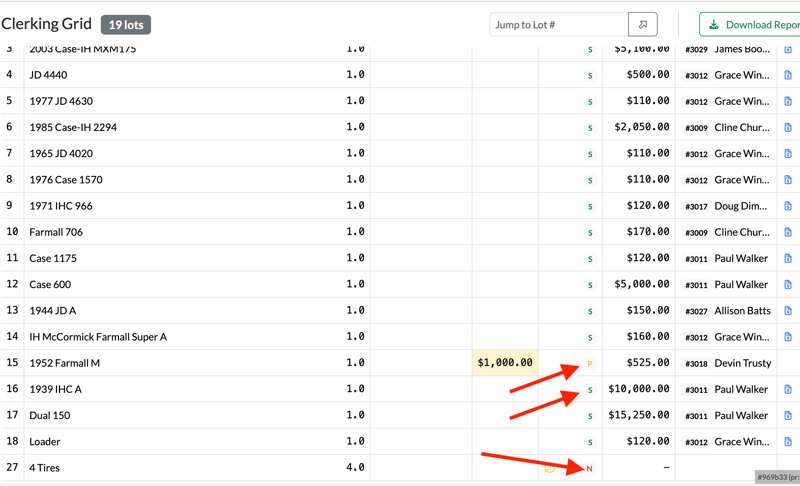This screenshot has width=800, height=486.
Task: Open document icon in Dual 150 row
Action: [788, 415]
